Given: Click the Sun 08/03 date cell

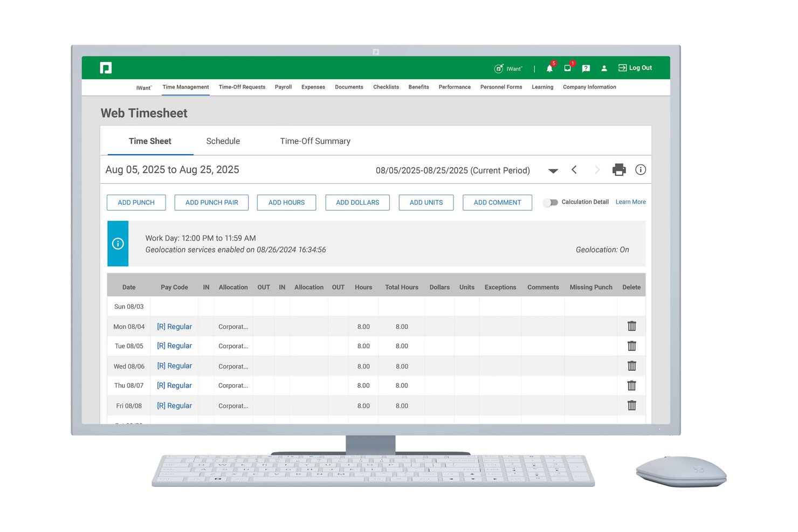Looking at the screenshot, I should (129, 307).
